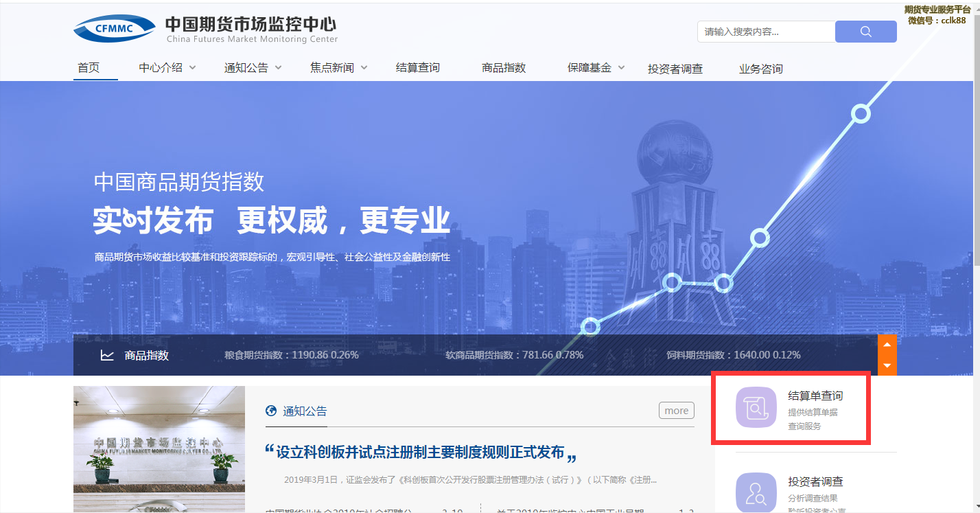Open the 通知公告 navigation menu item
The height and width of the screenshot is (513, 980).
(246, 67)
